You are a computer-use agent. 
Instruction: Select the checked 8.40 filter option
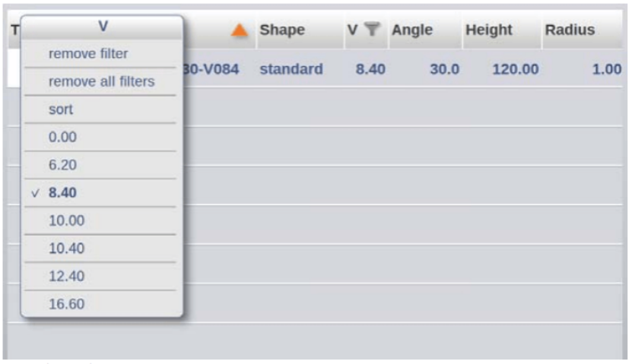[x=62, y=193]
